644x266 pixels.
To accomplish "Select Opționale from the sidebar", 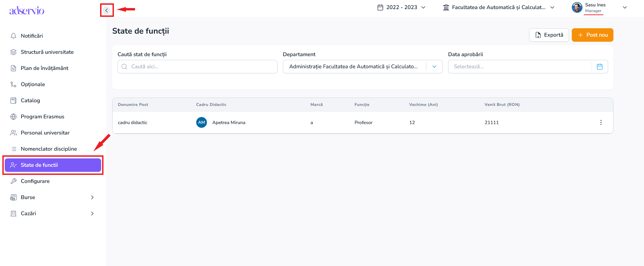I will (x=53, y=84).
